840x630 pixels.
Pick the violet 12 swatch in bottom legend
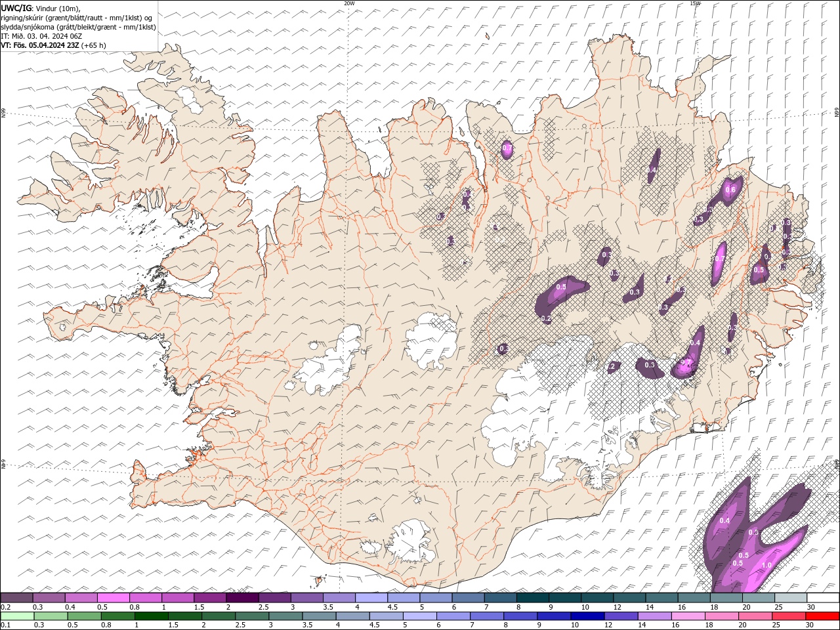point(620,616)
